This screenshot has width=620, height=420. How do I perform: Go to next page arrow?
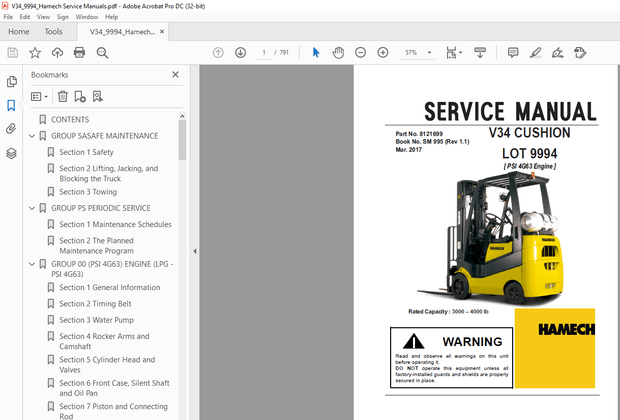click(240, 53)
